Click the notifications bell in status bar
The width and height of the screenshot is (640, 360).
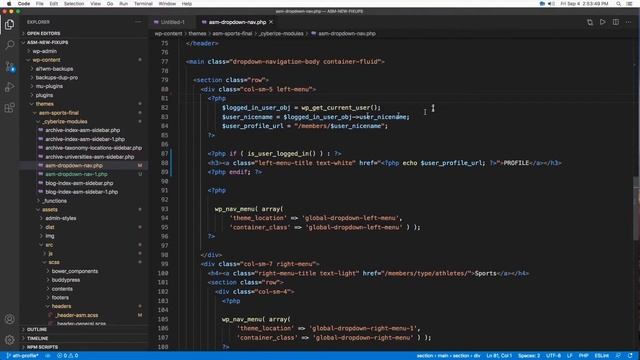pyautogui.click(x=631, y=356)
